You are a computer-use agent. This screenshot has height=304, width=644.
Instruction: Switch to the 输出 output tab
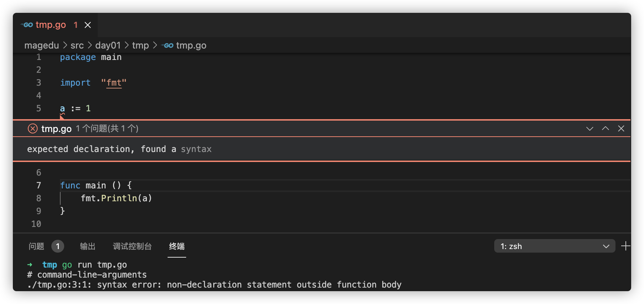(87, 246)
